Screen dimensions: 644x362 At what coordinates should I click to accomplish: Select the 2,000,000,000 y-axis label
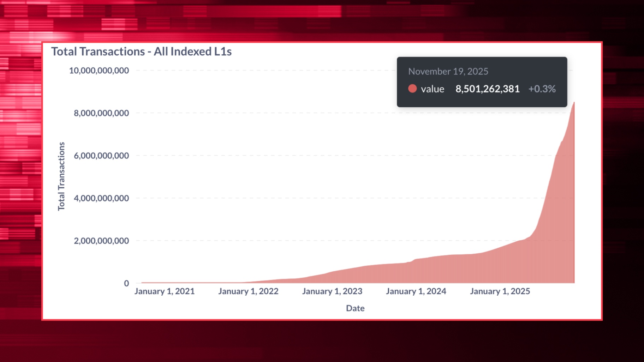pos(101,241)
